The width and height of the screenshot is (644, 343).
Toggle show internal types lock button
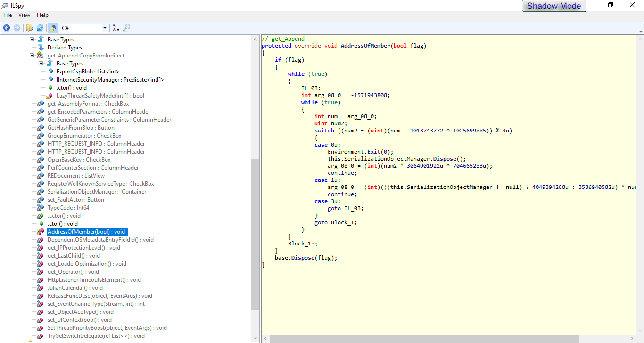52,28
